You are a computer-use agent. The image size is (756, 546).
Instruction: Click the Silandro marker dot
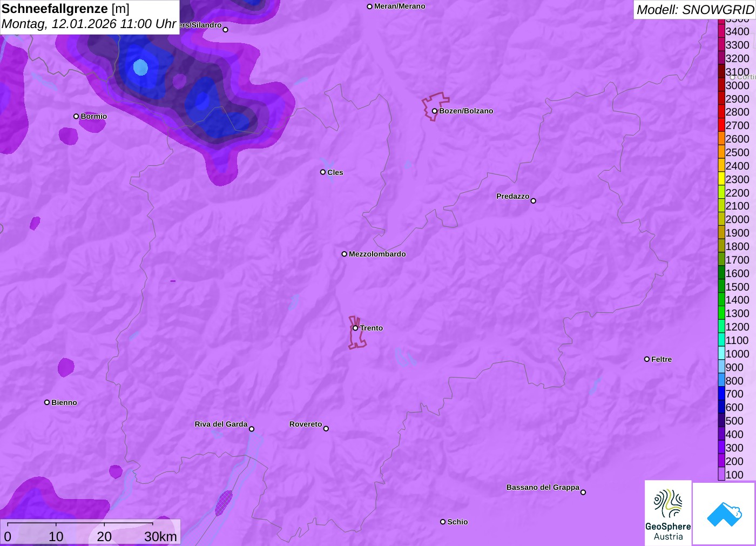(226, 30)
